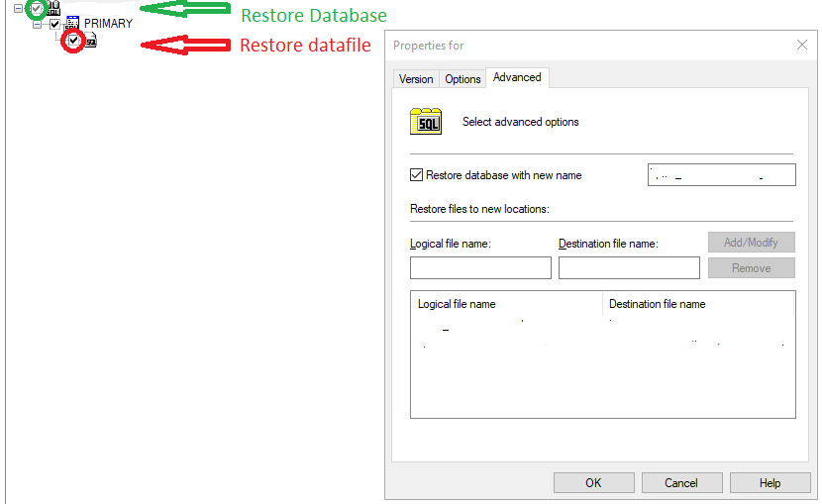The width and height of the screenshot is (822, 504).
Task: Click the Logical file name column header
Action: 506,304
